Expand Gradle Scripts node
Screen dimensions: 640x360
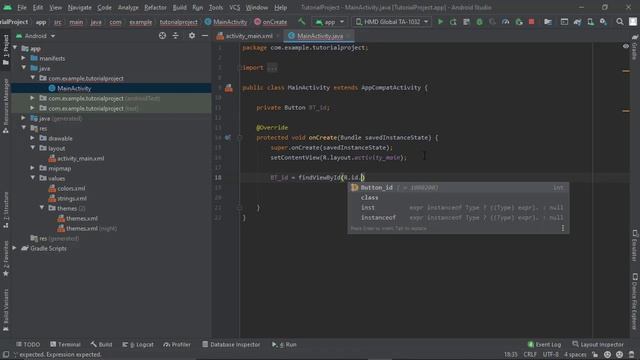(x=15, y=248)
